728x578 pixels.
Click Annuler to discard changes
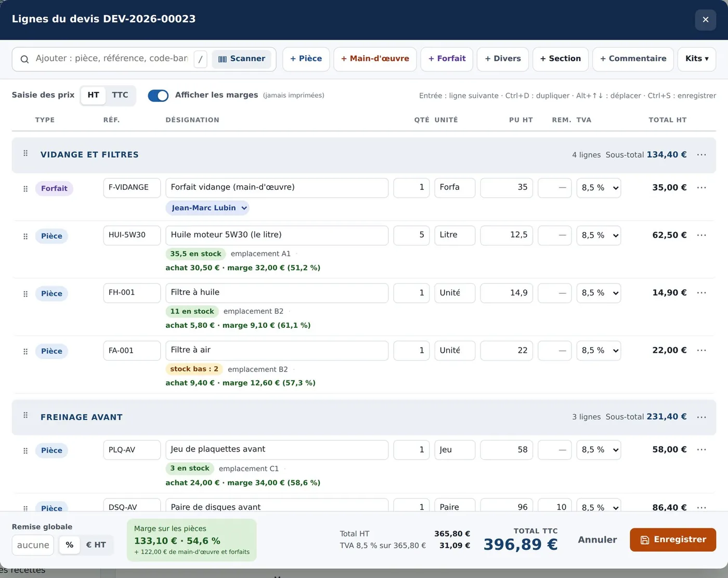click(x=597, y=540)
